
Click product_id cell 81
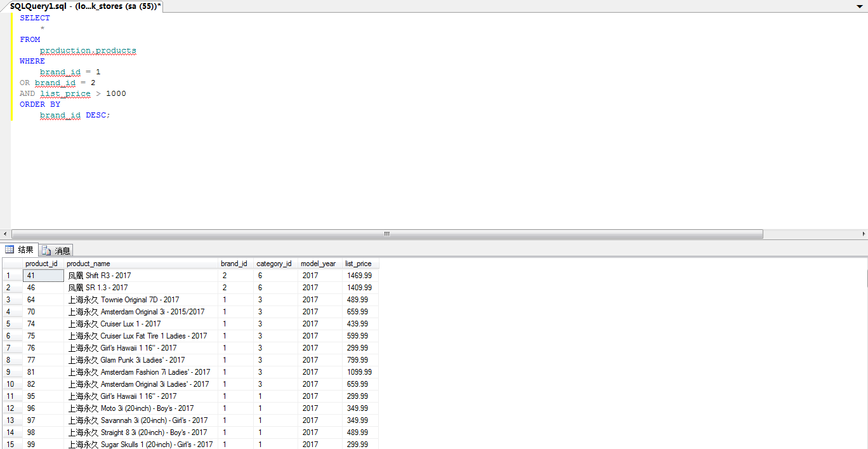pos(43,372)
